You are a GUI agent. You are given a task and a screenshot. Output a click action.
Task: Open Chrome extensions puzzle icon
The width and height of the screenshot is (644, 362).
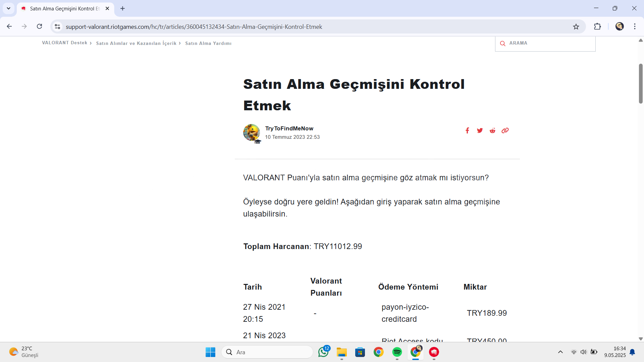click(x=597, y=26)
